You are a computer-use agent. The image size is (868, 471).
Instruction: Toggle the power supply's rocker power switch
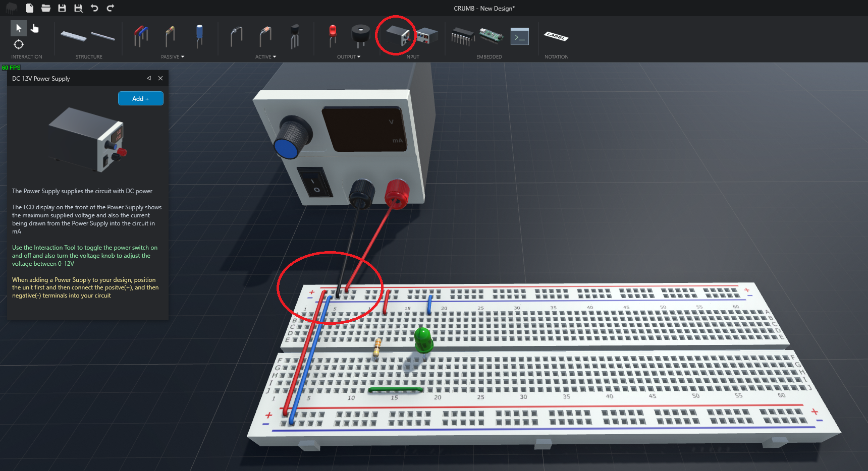click(x=314, y=183)
